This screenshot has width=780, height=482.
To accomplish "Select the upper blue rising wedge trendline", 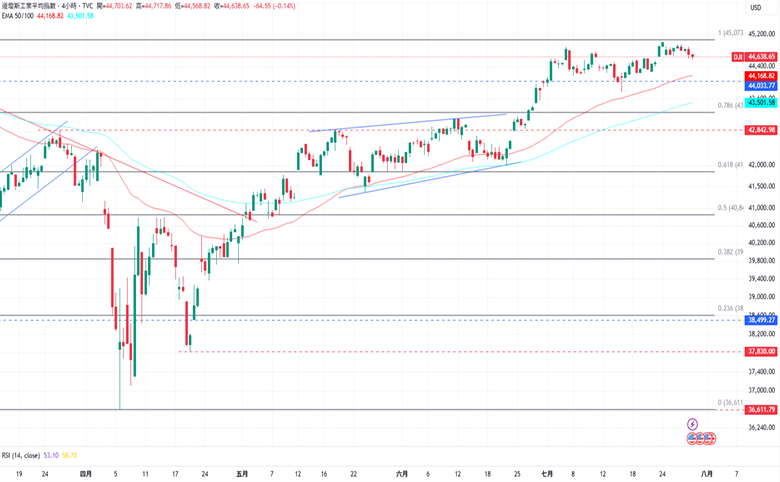I will [408, 122].
